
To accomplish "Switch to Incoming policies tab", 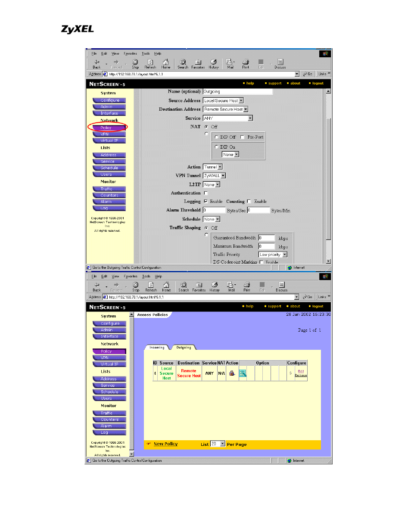I will 157,347.
